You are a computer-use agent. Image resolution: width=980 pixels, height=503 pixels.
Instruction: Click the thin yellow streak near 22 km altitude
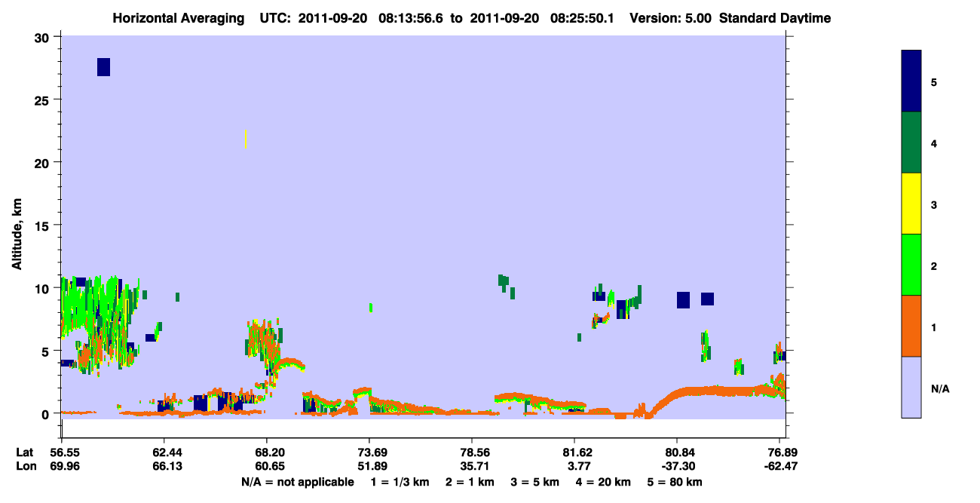pos(246,139)
